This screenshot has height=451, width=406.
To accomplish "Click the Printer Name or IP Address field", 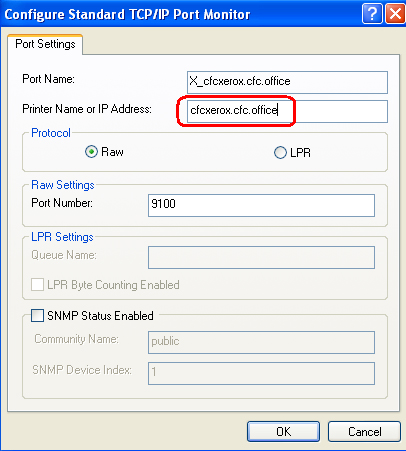I will click(287, 111).
